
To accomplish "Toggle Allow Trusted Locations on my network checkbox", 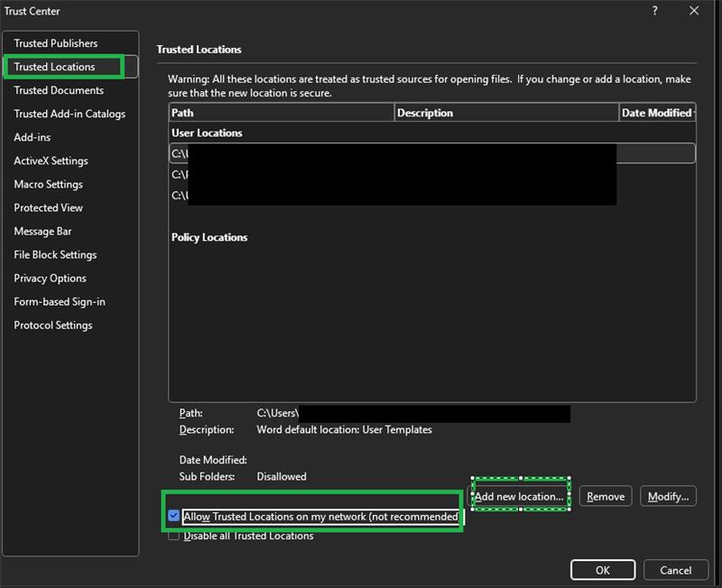I will [x=173, y=516].
